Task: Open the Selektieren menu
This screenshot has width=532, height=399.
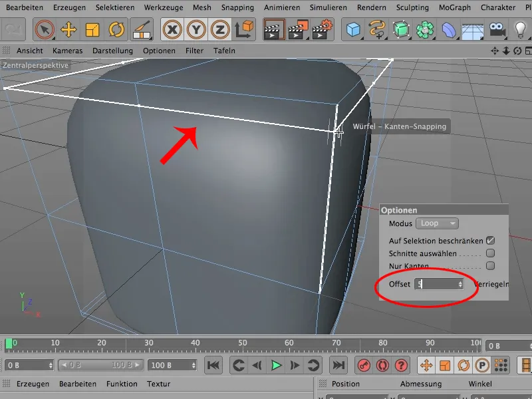Action: point(114,7)
